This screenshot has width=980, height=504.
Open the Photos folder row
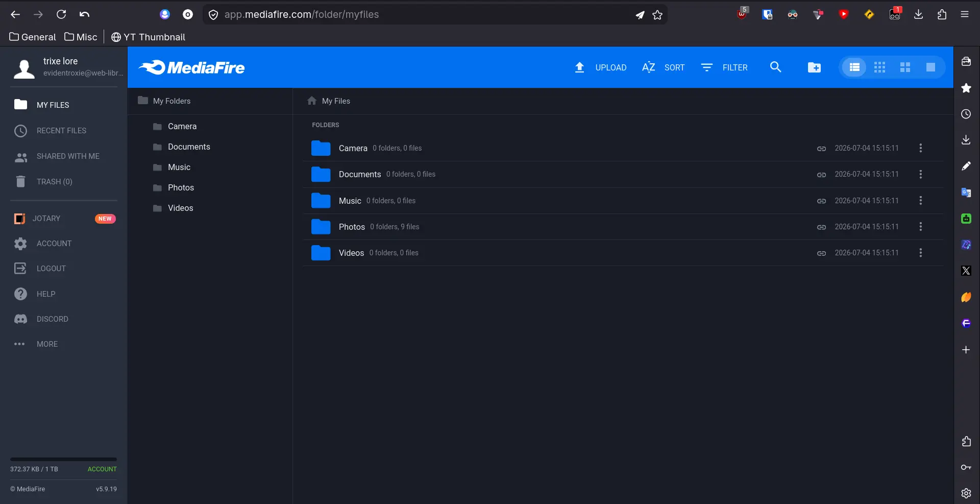pos(623,227)
